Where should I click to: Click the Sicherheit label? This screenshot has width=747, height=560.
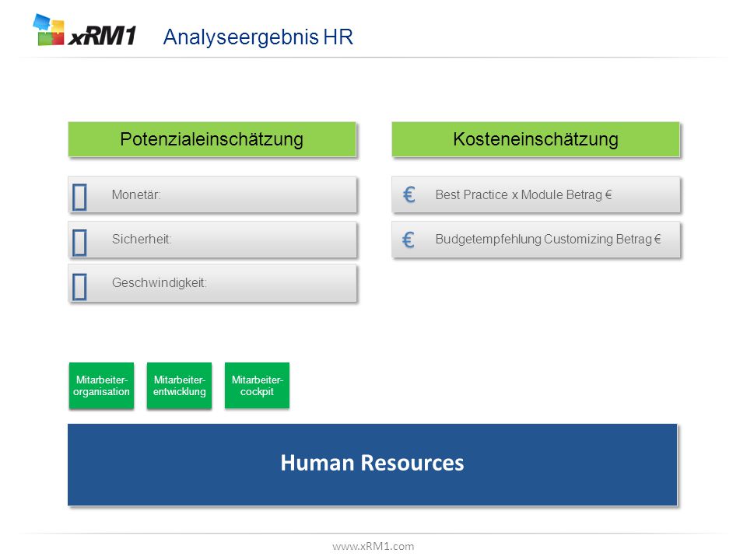tap(142, 239)
